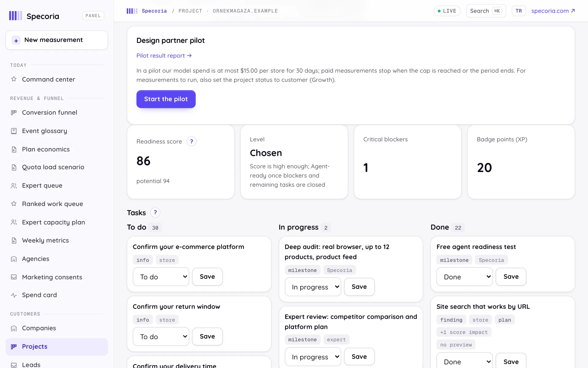Click the Companies building icon
The width and height of the screenshot is (588, 368).
point(14,328)
